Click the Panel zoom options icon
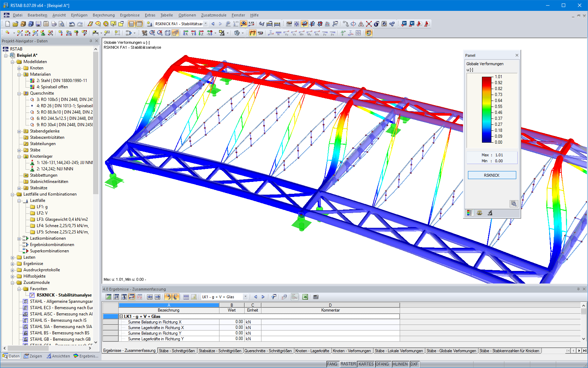 [513, 204]
